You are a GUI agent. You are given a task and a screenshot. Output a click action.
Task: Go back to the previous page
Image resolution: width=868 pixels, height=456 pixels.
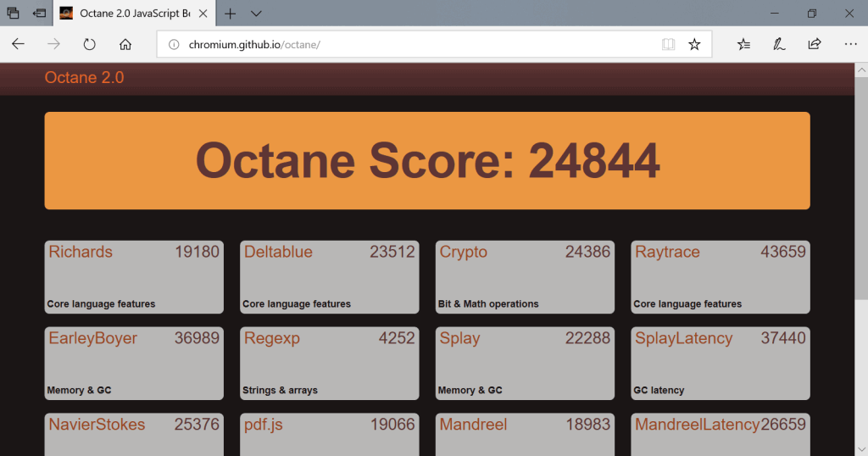[x=19, y=44]
